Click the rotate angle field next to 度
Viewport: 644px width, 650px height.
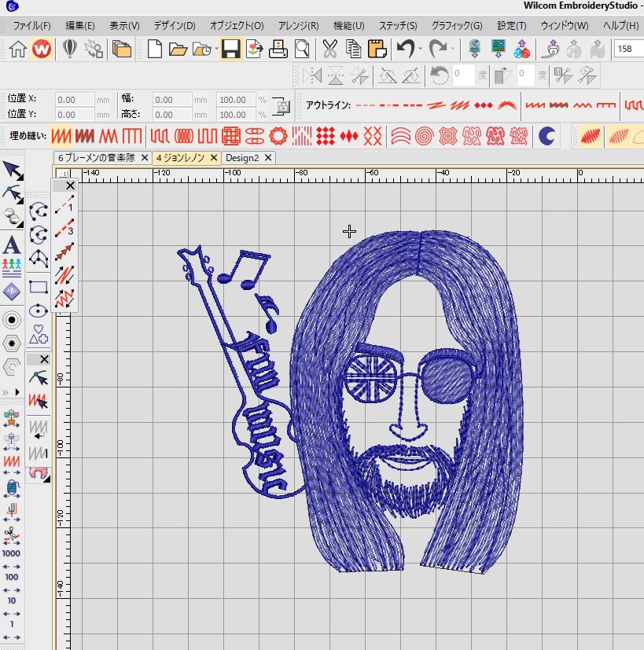tap(463, 75)
